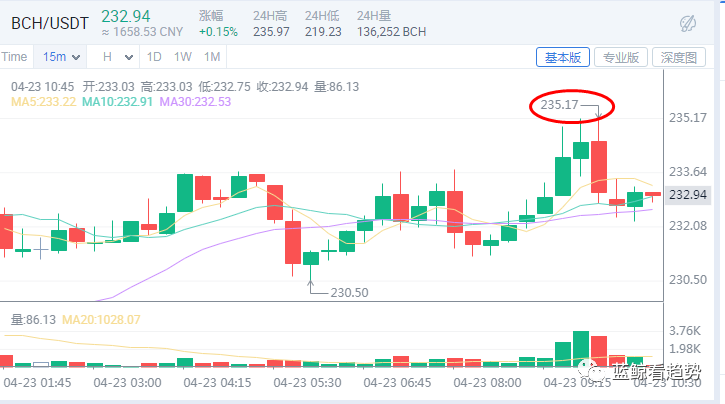Viewport: 725px width, 404px height.
Task: Click the highlighted 232.94 price axis tag
Action: [688, 195]
